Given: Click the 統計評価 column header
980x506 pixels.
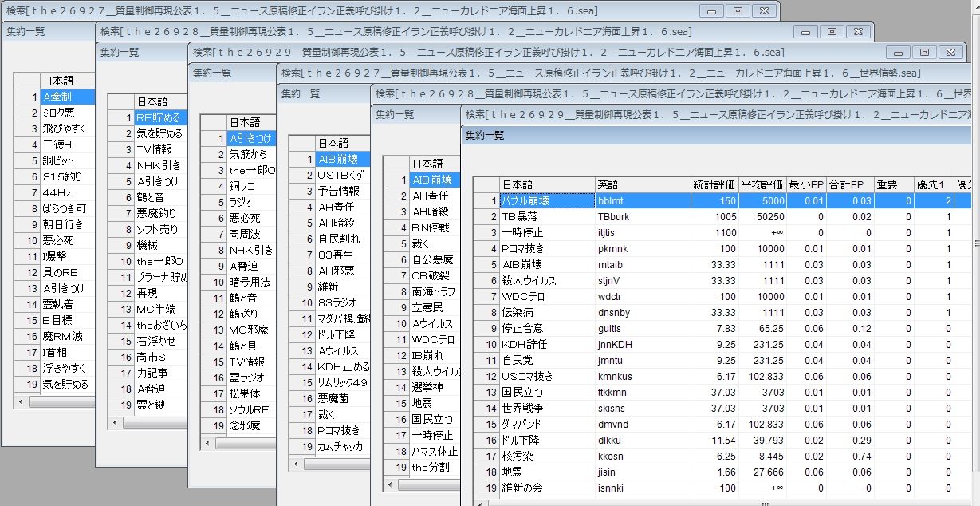Looking at the screenshot, I should click(714, 184).
